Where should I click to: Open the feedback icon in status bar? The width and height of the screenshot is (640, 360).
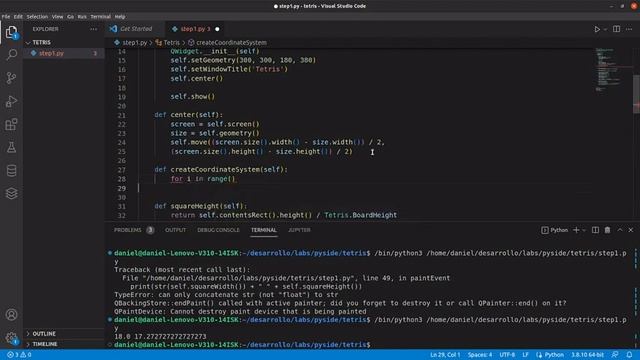(615, 355)
